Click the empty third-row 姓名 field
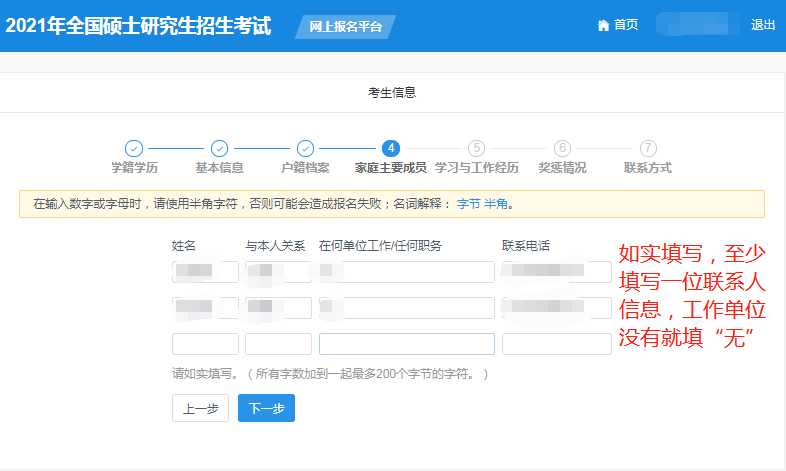 (x=205, y=344)
